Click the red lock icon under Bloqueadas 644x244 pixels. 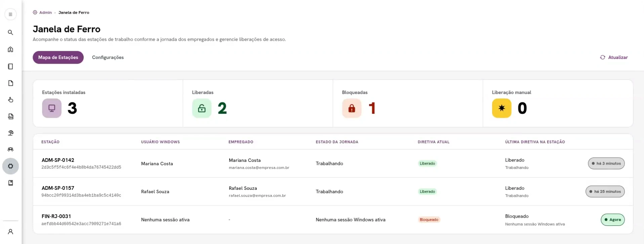352,108
